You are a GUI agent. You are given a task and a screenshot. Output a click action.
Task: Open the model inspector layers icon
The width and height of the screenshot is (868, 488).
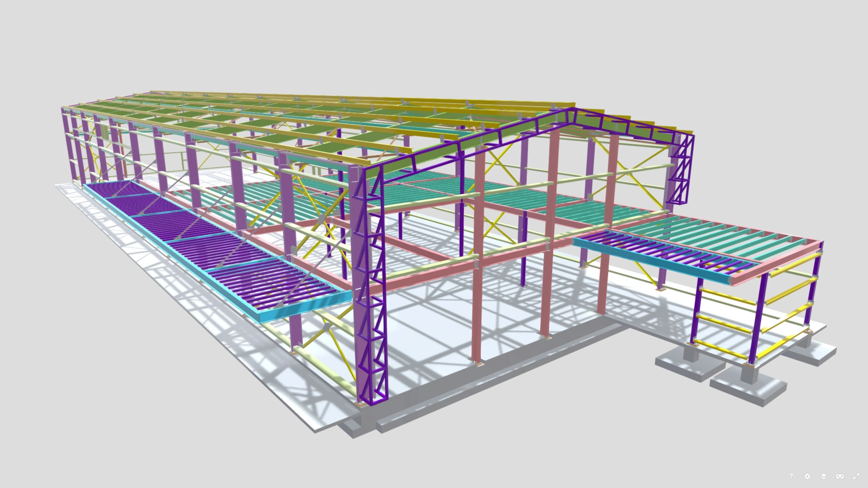tap(824, 476)
